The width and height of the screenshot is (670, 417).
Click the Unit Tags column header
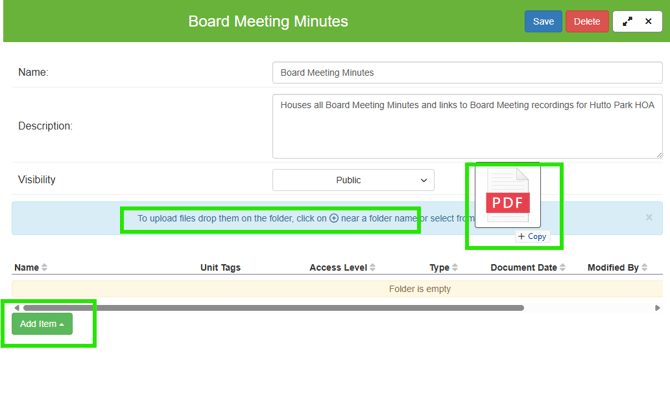pos(220,268)
